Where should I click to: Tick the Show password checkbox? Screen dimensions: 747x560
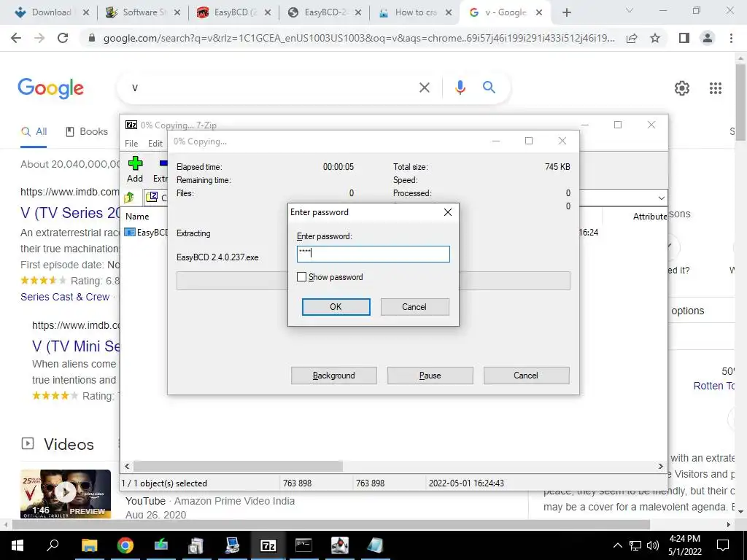point(301,276)
